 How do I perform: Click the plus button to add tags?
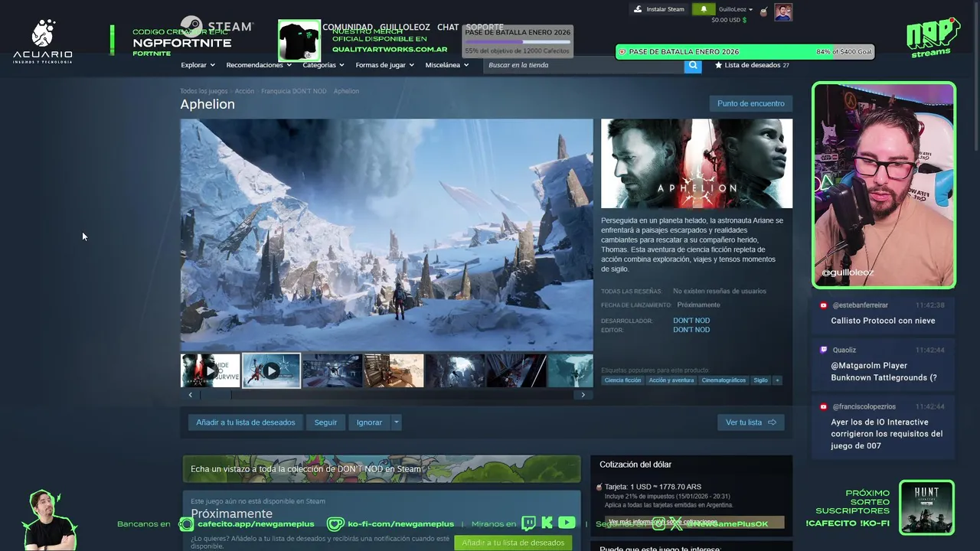[777, 380]
